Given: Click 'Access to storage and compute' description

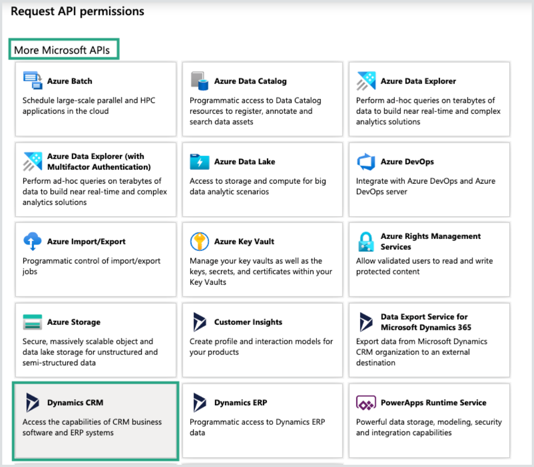Looking at the screenshot, I should (x=258, y=186).
